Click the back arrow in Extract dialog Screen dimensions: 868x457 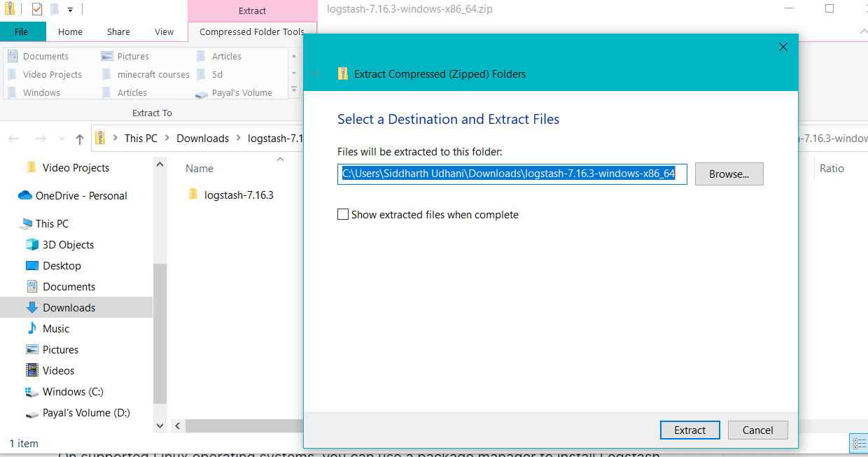317,73
